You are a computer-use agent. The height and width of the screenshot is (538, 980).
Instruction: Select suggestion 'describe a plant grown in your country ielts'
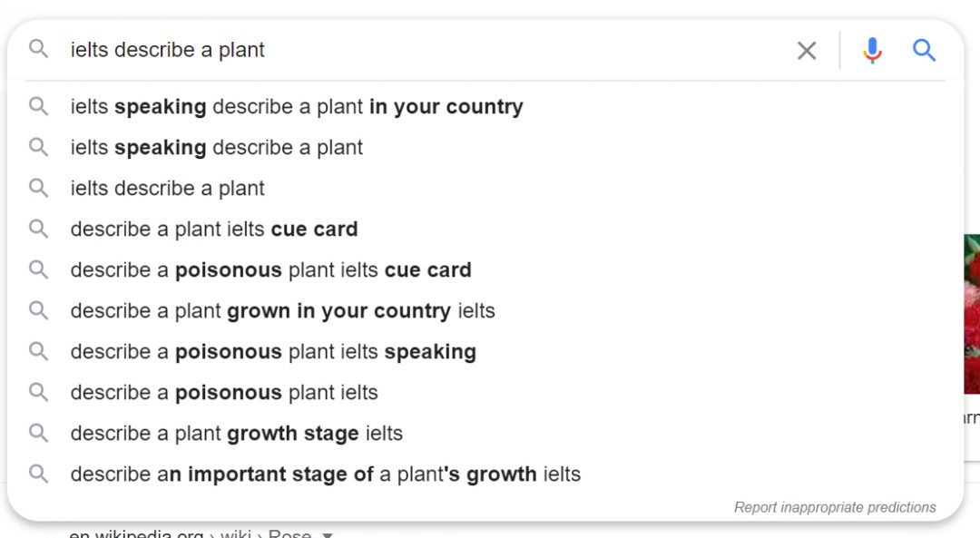pos(283,310)
